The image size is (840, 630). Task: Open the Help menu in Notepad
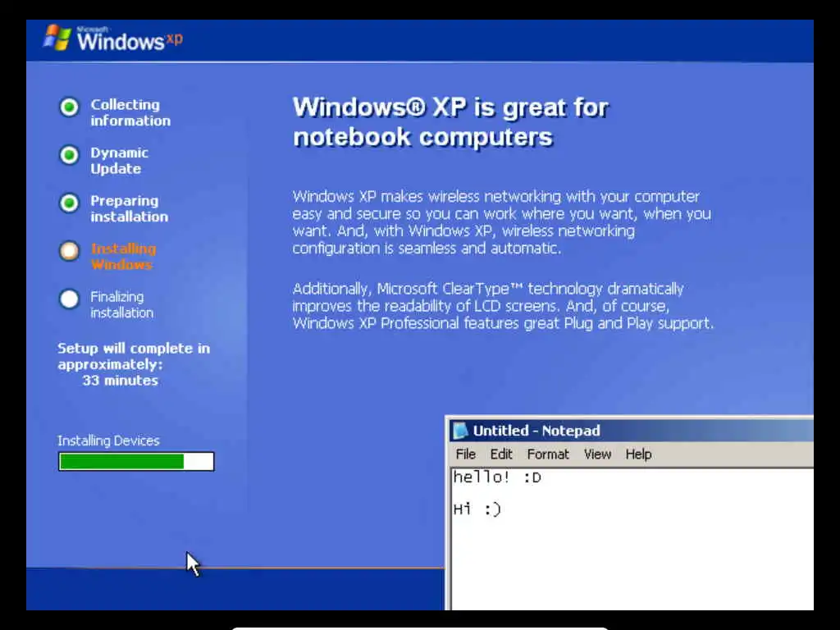tap(638, 454)
